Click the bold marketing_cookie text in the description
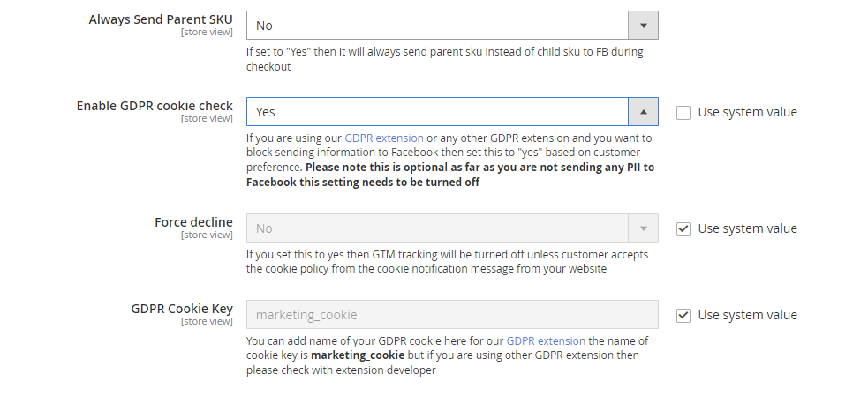868x411 pixels. (358, 355)
